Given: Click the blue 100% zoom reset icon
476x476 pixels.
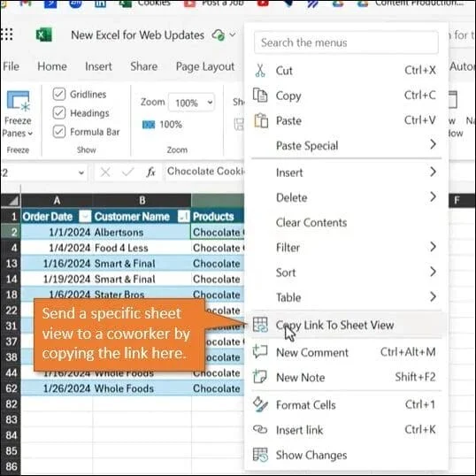Looking at the screenshot, I should click(149, 125).
